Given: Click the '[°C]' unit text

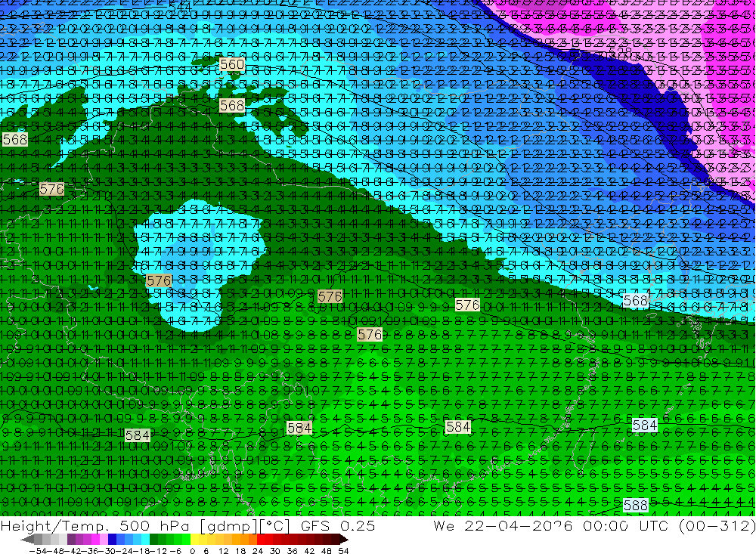Looking at the screenshot, I should (274, 526).
